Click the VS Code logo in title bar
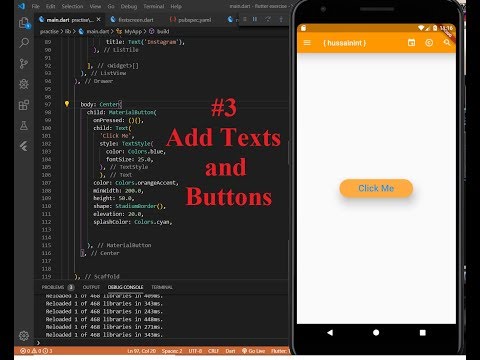This screenshot has width=480, height=360. tap(22, 6)
